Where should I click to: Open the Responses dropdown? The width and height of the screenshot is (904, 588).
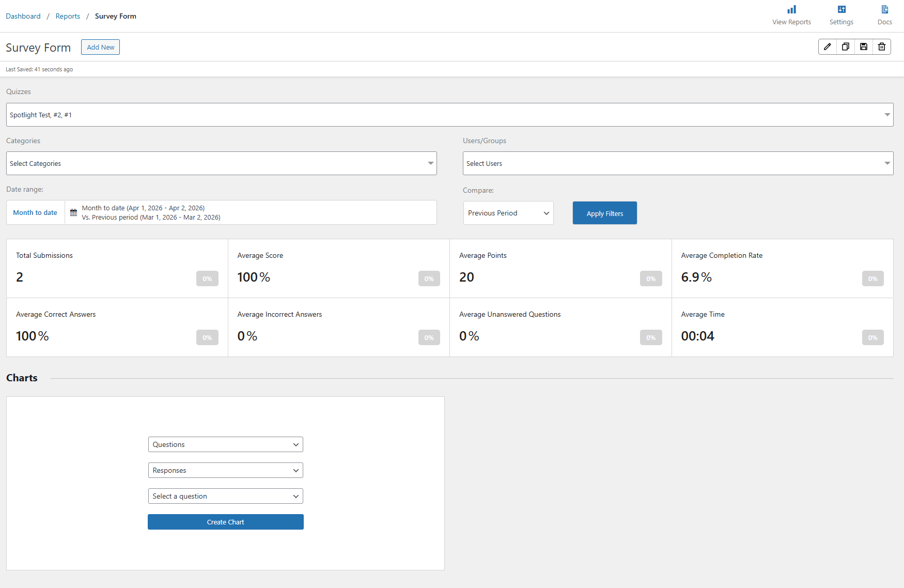tap(225, 470)
